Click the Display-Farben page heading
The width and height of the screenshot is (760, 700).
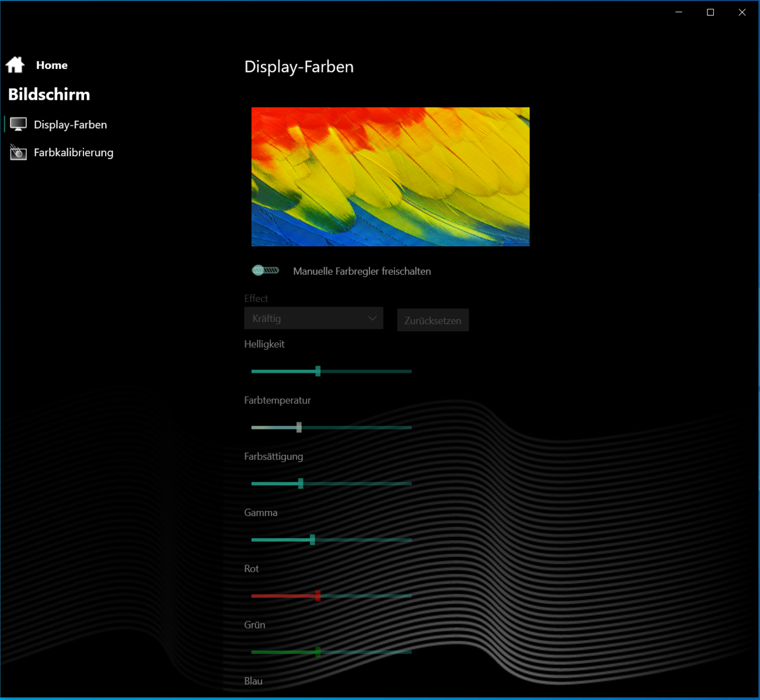pos(299,66)
